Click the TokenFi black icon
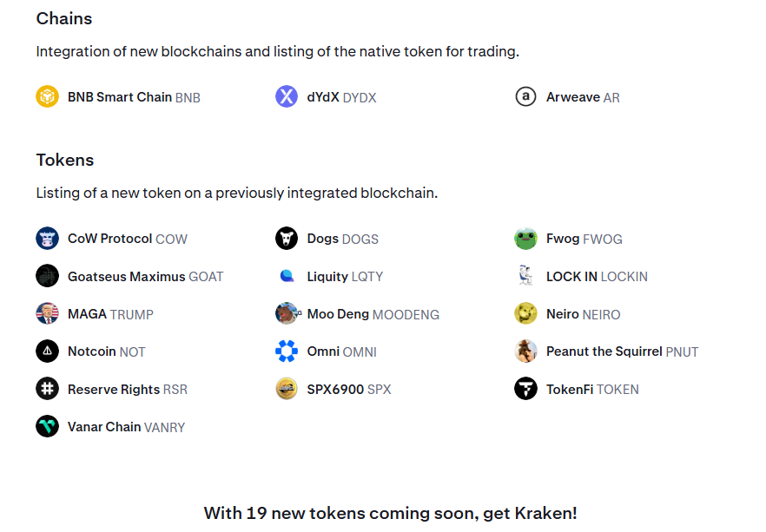 [x=525, y=389]
